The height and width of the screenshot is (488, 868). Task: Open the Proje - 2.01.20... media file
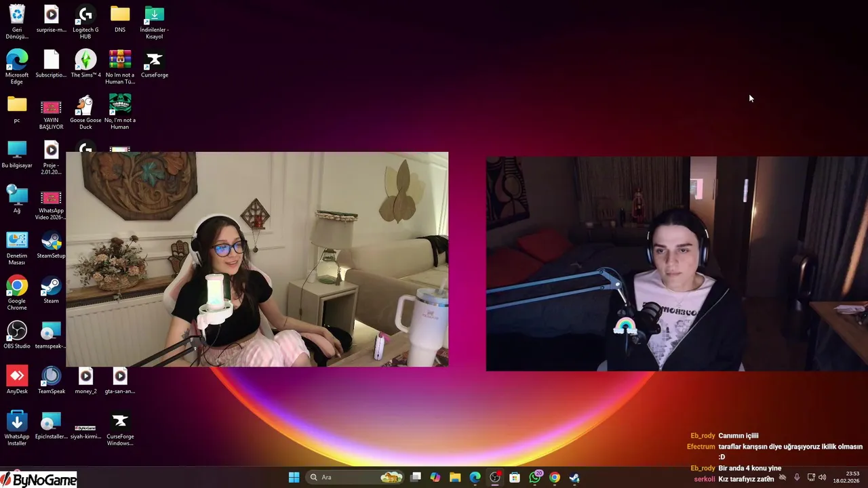click(52, 158)
